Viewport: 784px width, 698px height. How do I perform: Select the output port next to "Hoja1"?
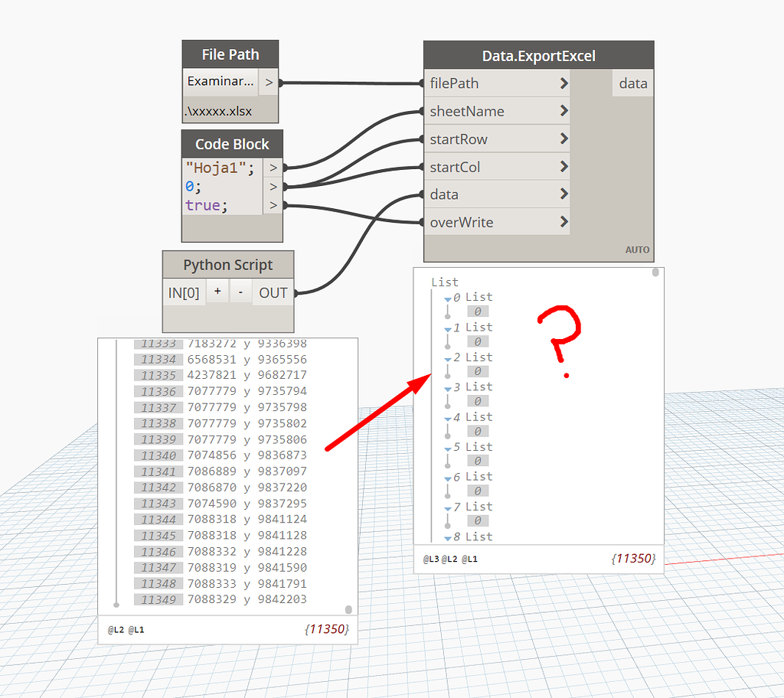tap(273, 168)
